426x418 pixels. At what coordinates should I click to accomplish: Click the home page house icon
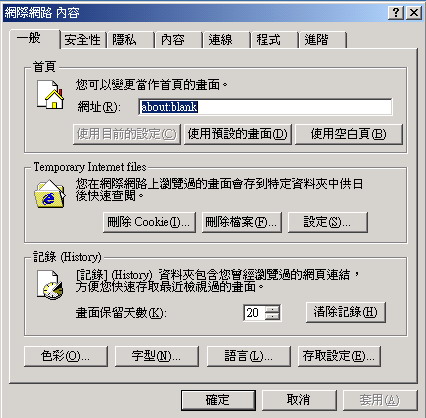[x=50, y=95]
